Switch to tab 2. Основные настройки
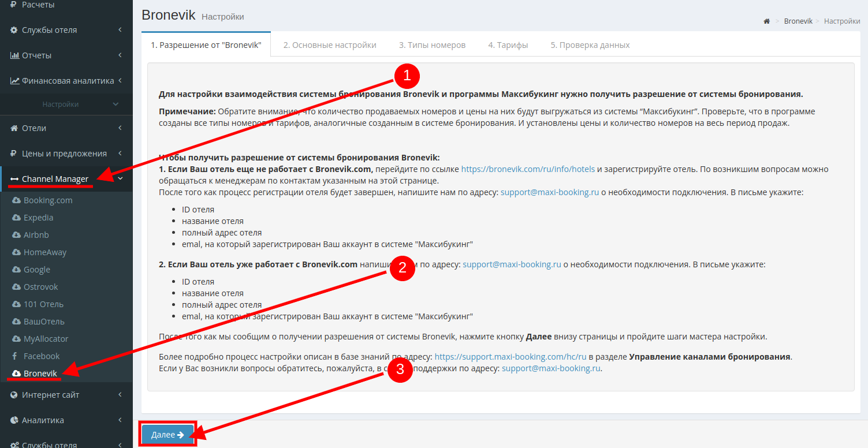Viewport: 868px width, 448px height. (x=330, y=44)
